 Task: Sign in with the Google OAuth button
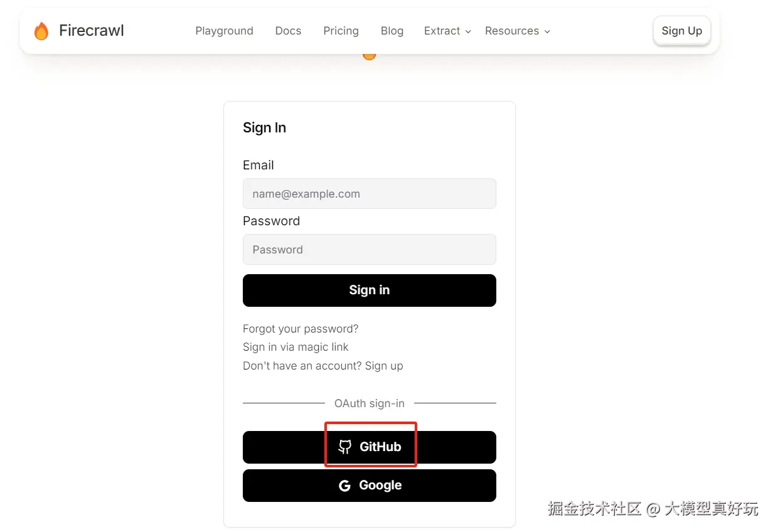pyautogui.click(x=370, y=486)
